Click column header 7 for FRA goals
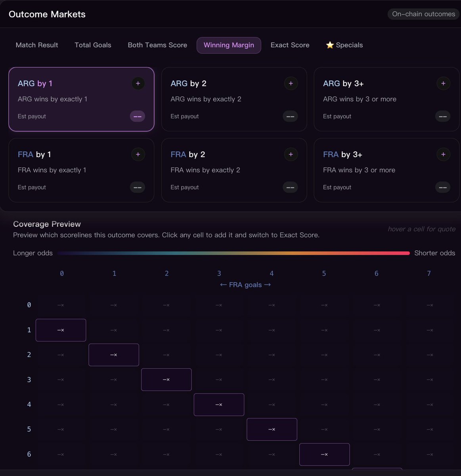 pyautogui.click(x=428, y=273)
